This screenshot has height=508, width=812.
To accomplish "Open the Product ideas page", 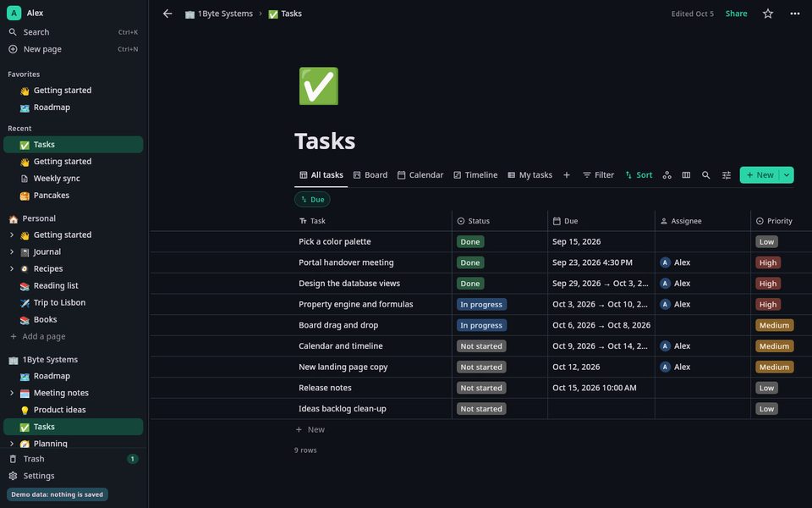I will coord(73,410).
